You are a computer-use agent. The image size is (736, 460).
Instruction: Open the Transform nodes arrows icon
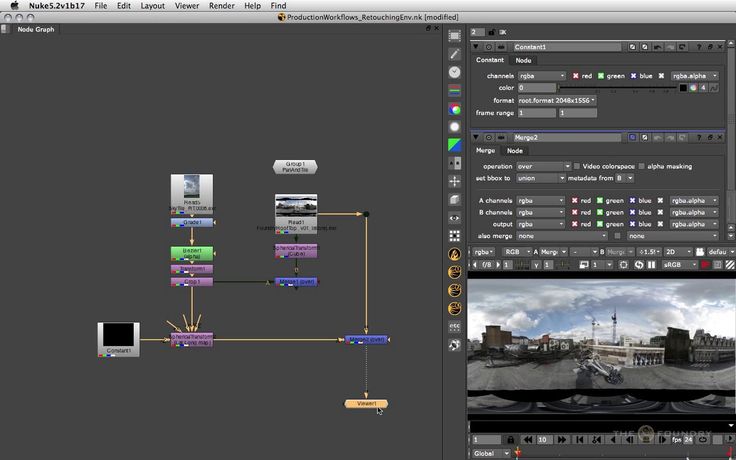pyautogui.click(x=455, y=181)
